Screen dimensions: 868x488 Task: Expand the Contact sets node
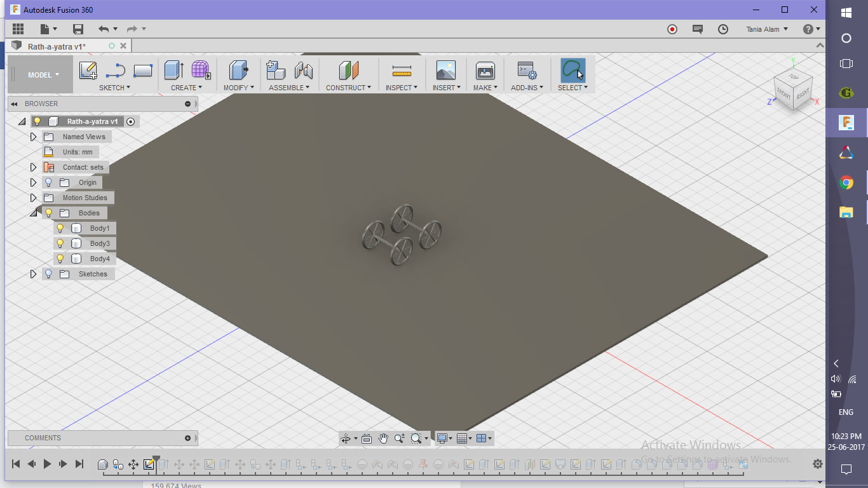(34, 167)
